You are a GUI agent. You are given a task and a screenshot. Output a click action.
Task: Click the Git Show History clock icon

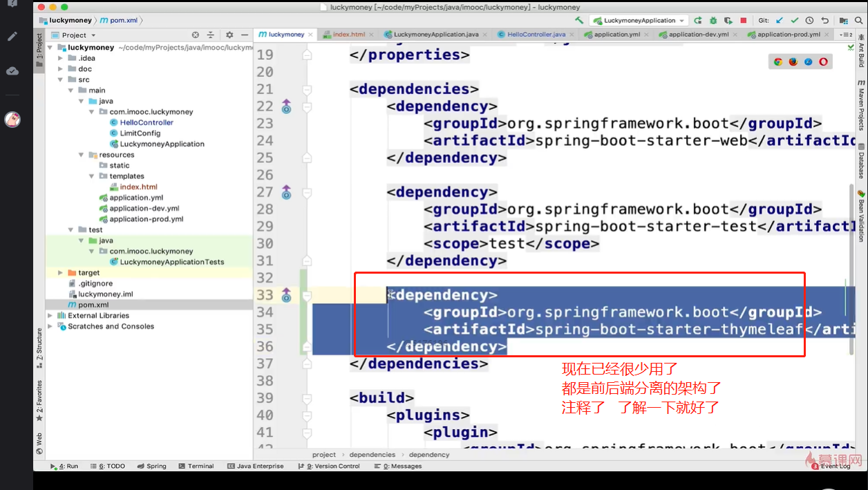[809, 21]
